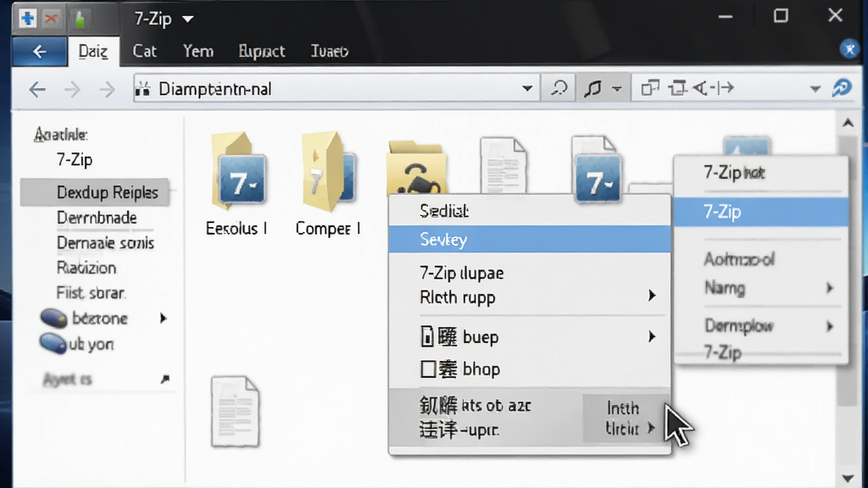Select Derrnbnade in sidebar

coord(97,218)
